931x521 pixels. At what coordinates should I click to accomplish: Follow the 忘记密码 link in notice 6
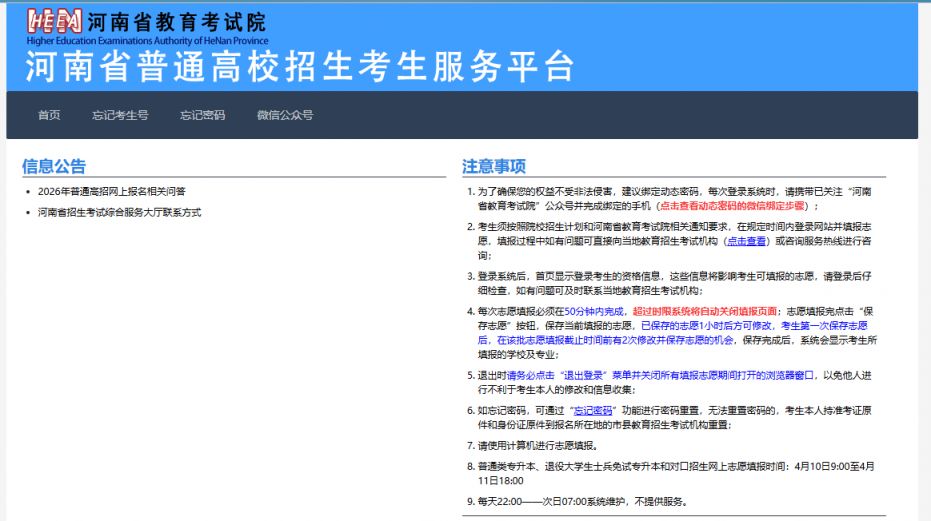pyautogui.click(x=593, y=411)
